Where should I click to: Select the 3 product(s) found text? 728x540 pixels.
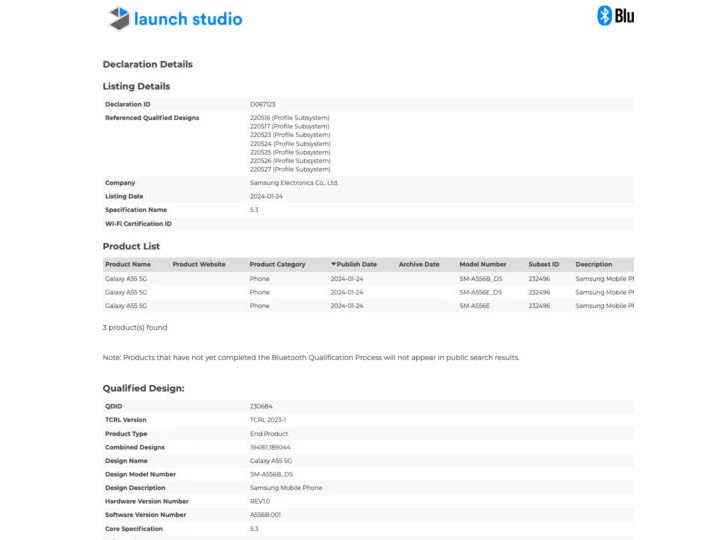(135, 327)
